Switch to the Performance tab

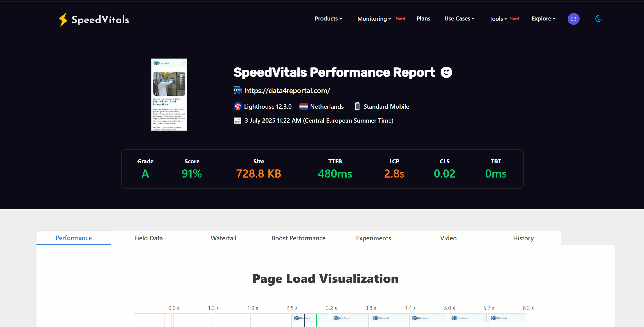[x=73, y=238]
